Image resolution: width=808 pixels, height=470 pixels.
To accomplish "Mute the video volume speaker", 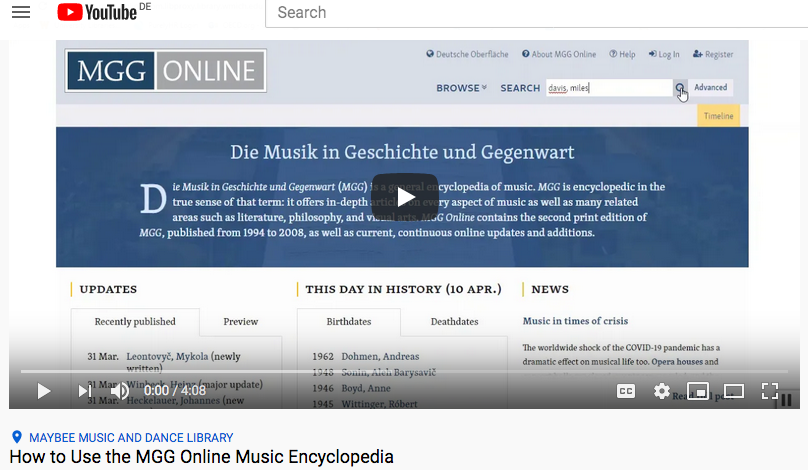I will pos(119,391).
